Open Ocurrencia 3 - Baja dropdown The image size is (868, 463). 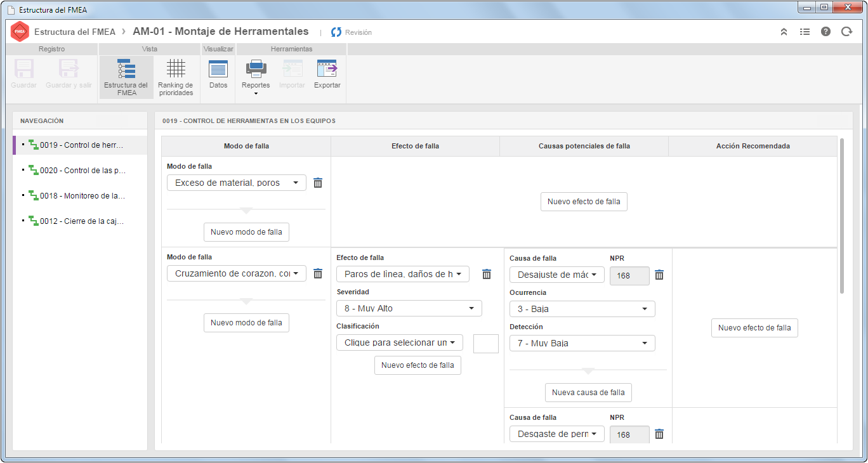[x=582, y=309]
